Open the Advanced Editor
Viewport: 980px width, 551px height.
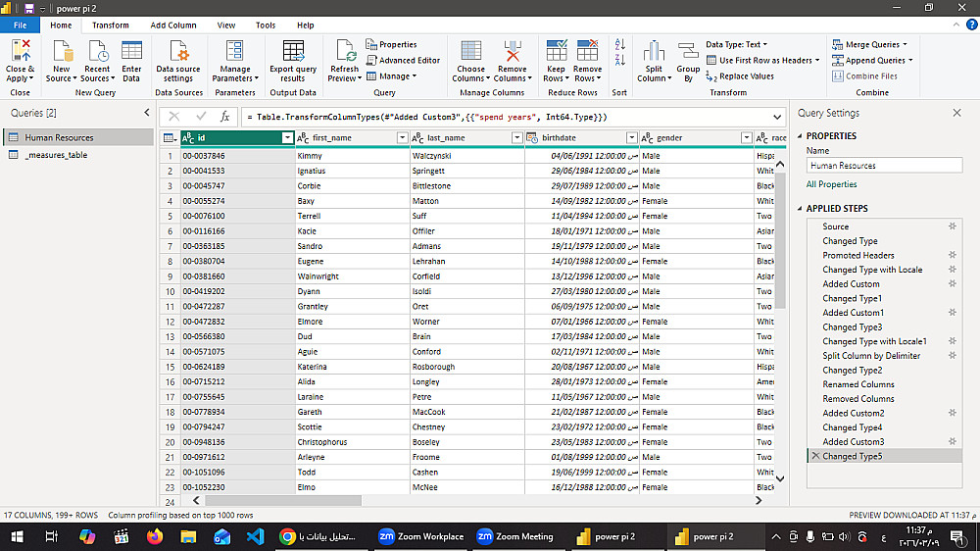tap(404, 60)
